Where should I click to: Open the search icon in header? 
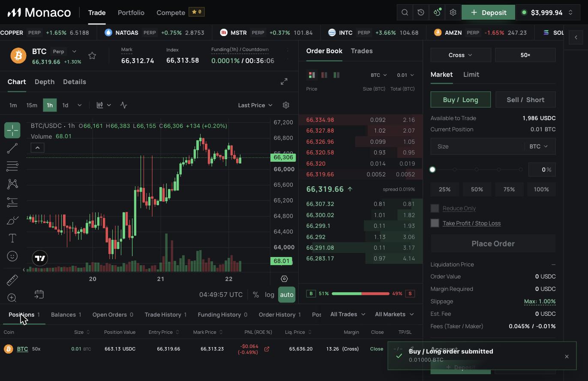[x=405, y=12]
